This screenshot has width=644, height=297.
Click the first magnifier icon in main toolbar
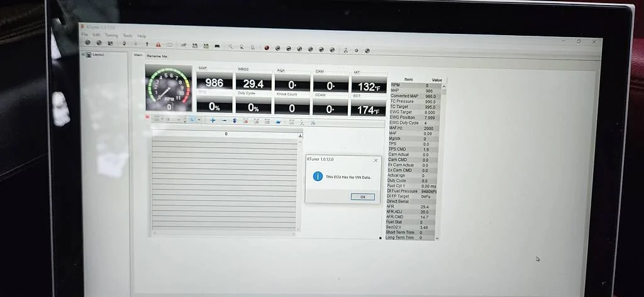pos(231,46)
